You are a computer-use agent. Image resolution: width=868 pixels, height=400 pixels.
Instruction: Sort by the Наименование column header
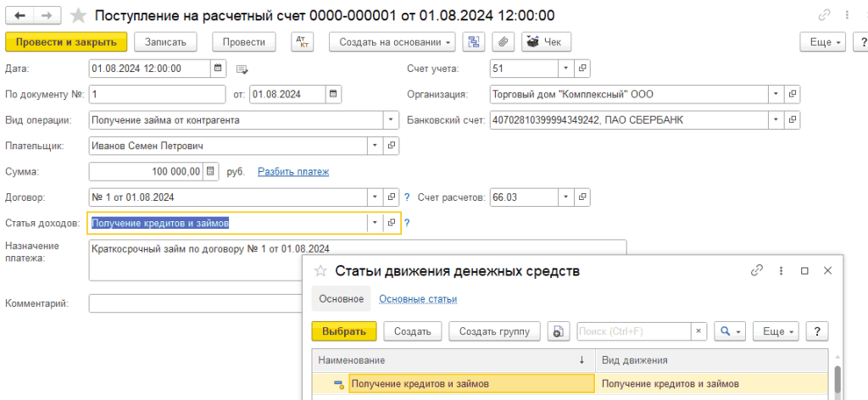[x=453, y=360]
